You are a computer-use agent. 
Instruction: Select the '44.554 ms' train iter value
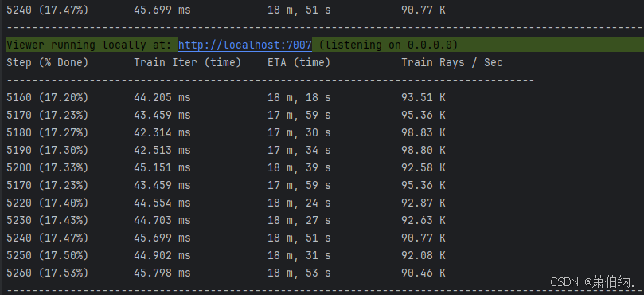click(x=162, y=203)
